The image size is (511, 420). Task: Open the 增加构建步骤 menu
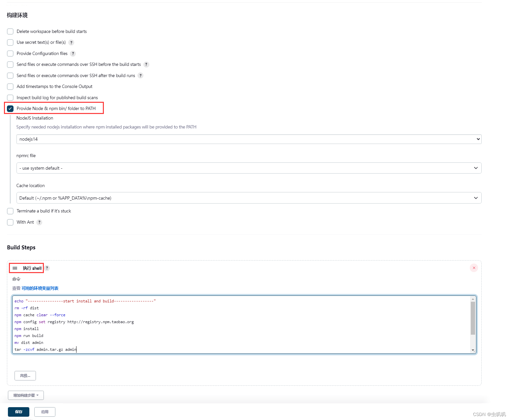(x=25, y=395)
